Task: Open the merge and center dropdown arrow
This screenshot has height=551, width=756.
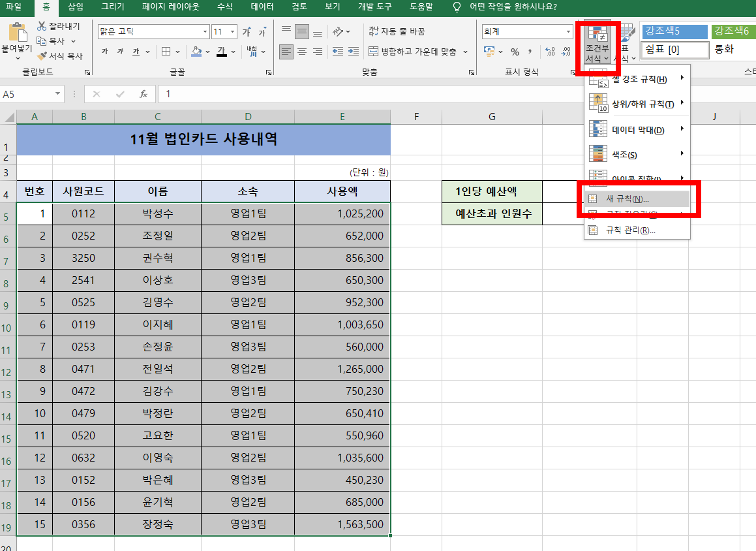Action: [x=465, y=52]
